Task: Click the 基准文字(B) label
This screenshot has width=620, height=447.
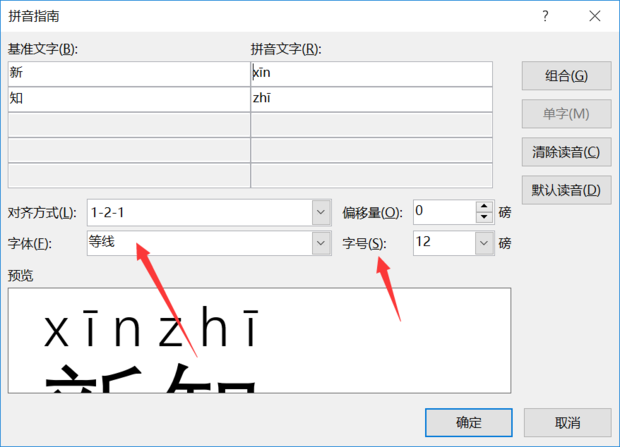Action: click(43, 49)
